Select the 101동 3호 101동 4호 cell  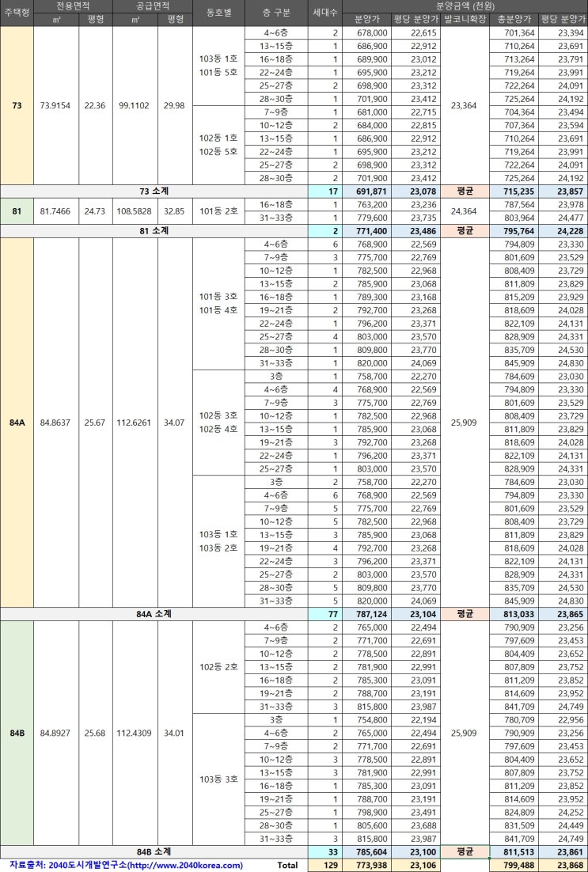[x=218, y=304]
